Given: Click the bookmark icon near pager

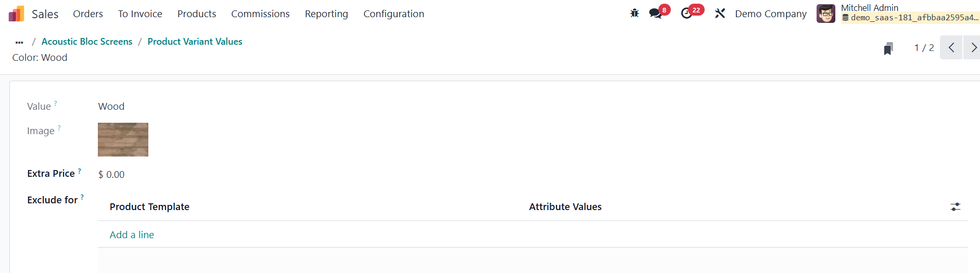Looking at the screenshot, I should [888, 48].
